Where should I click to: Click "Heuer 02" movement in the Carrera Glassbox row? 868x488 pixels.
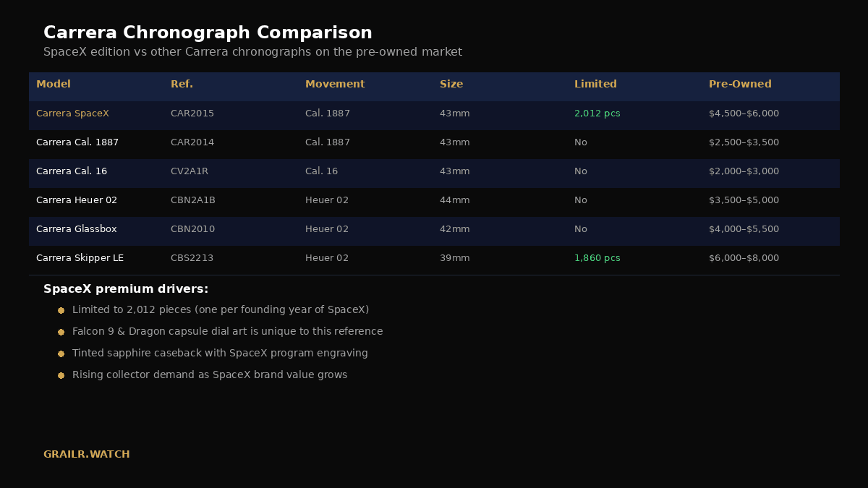327,229
